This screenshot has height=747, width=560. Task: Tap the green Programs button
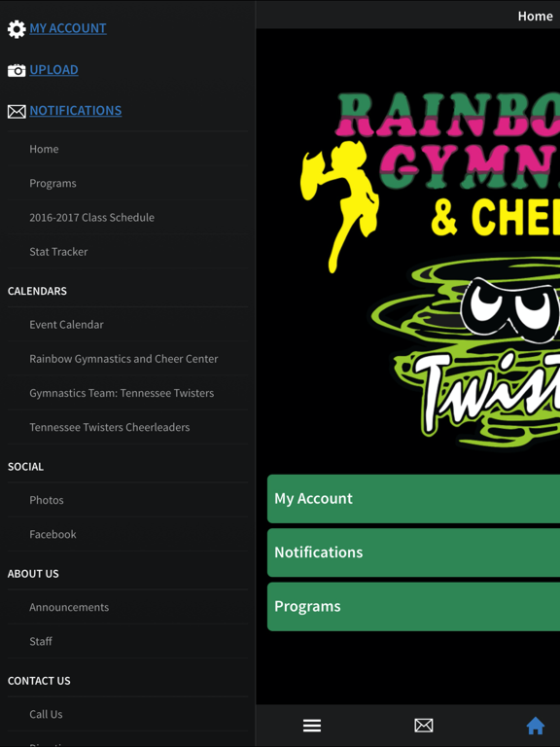pos(413,607)
